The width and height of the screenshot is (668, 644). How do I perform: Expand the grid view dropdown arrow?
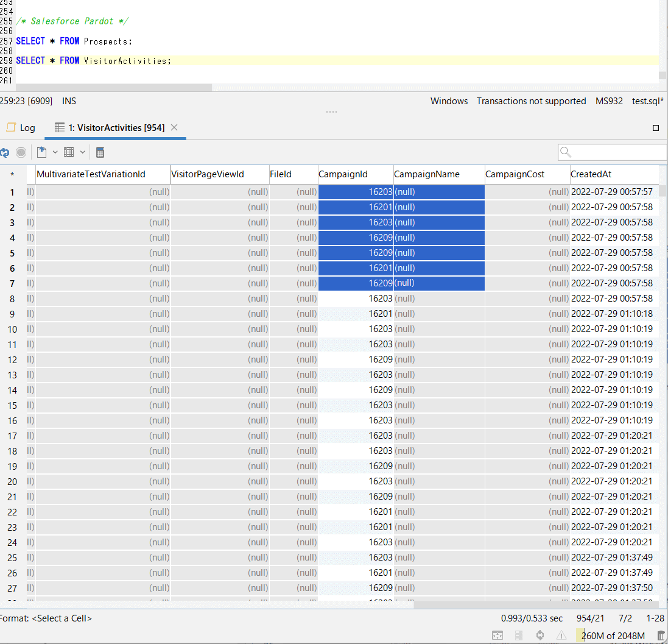[x=82, y=152]
